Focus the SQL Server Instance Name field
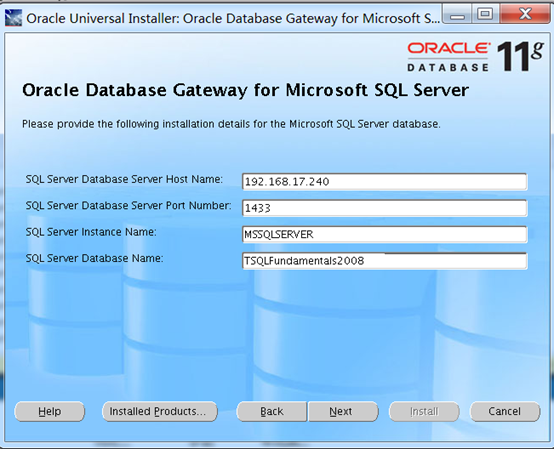Viewport: 554px width, 449px height. (385, 234)
